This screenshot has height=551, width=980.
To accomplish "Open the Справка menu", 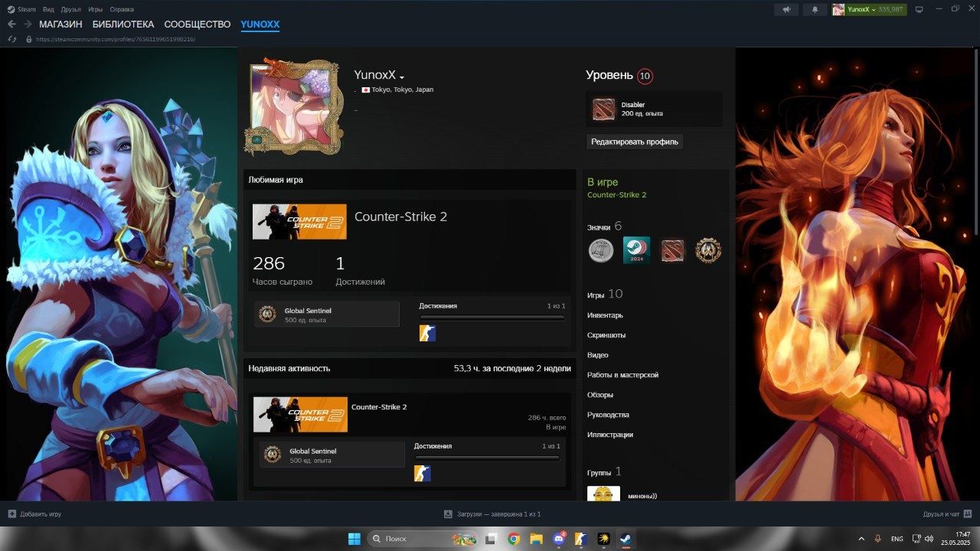I will (x=121, y=9).
